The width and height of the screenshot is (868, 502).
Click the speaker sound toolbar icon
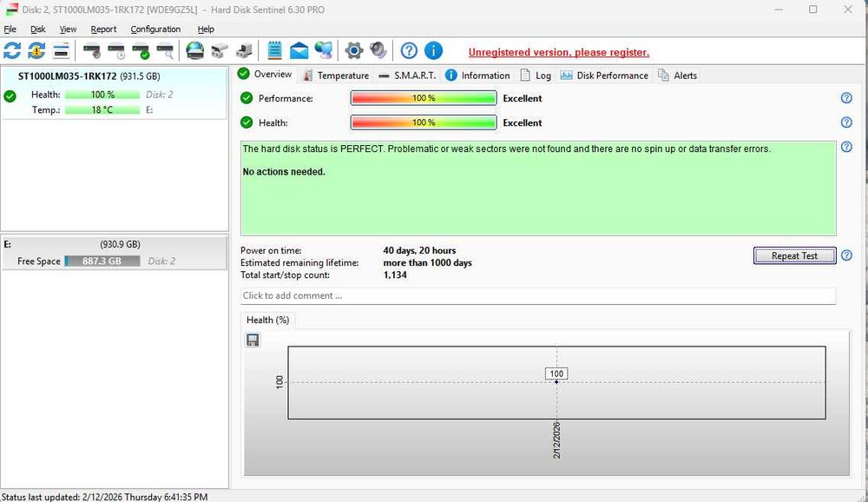378,50
